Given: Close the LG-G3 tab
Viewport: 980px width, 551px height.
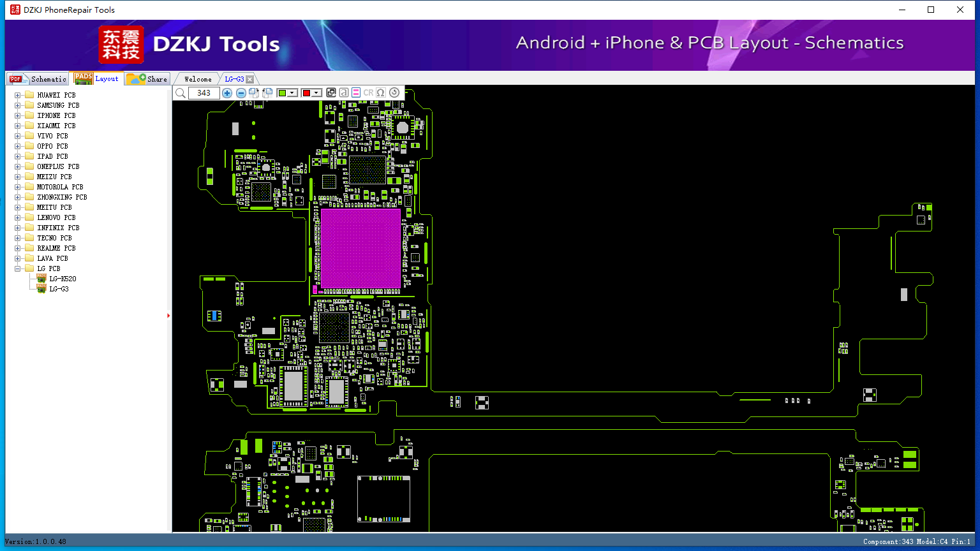Looking at the screenshot, I should click(250, 79).
